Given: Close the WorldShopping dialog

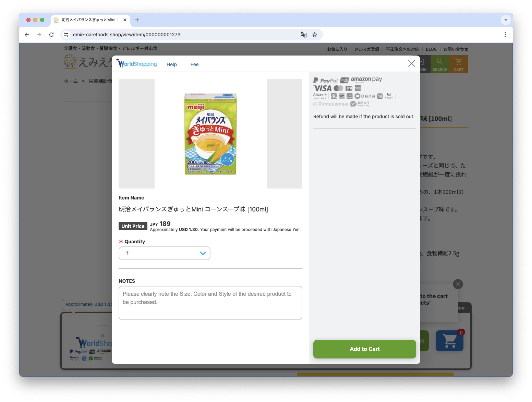Looking at the screenshot, I should point(411,63).
